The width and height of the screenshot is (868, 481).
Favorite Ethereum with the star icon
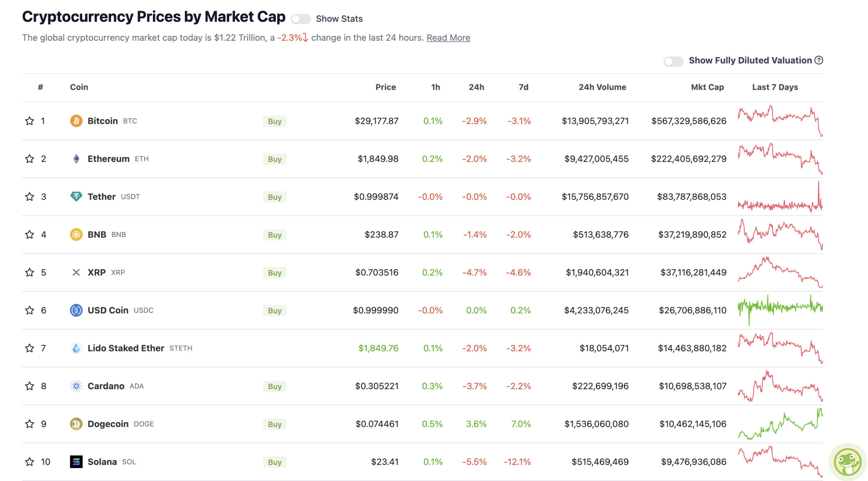(29, 159)
